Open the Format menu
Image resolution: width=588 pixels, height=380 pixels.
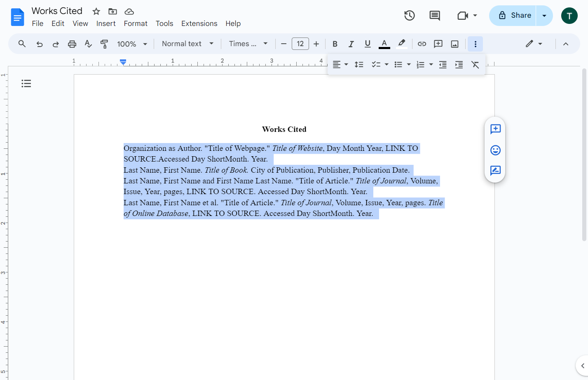[136, 23]
